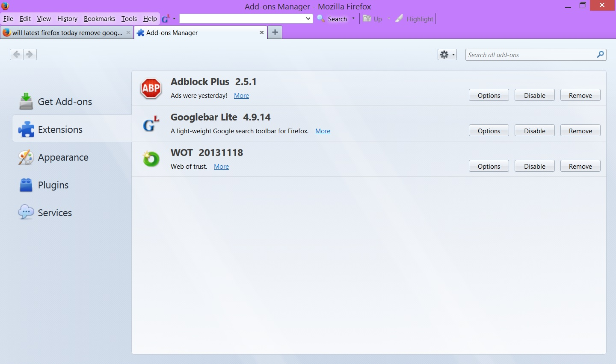
Task: Click the magnifier in Search all add-ons
Action: (x=601, y=54)
